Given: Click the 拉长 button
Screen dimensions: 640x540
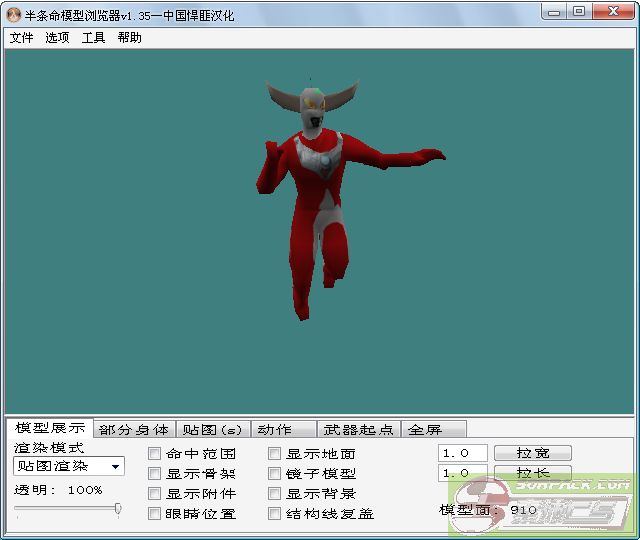Looking at the screenshot, I should tap(531, 473).
